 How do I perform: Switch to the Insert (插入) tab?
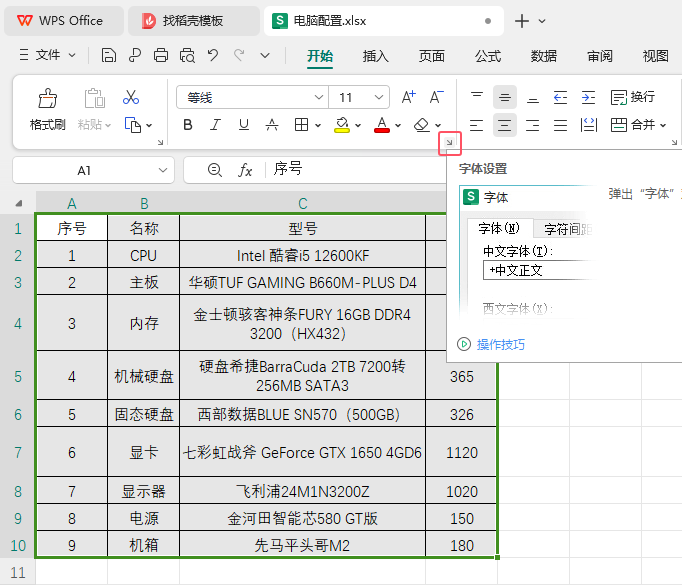[375, 56]
